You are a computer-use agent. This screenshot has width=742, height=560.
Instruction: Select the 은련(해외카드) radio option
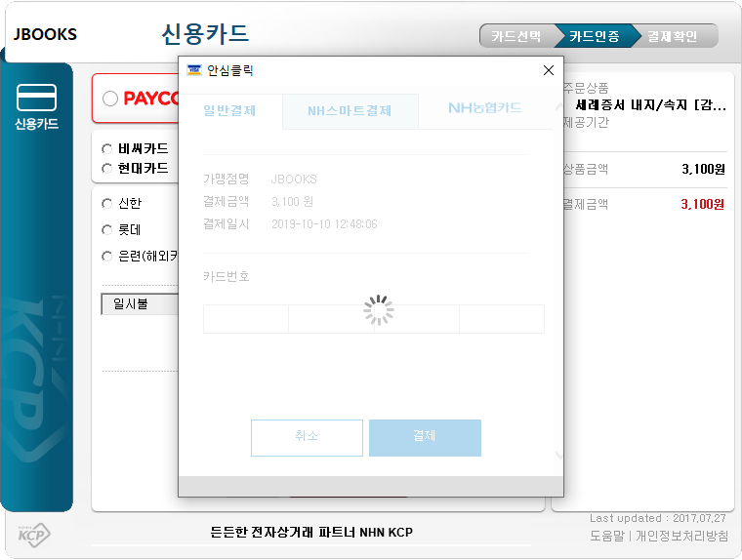click(x=107, y=257)
